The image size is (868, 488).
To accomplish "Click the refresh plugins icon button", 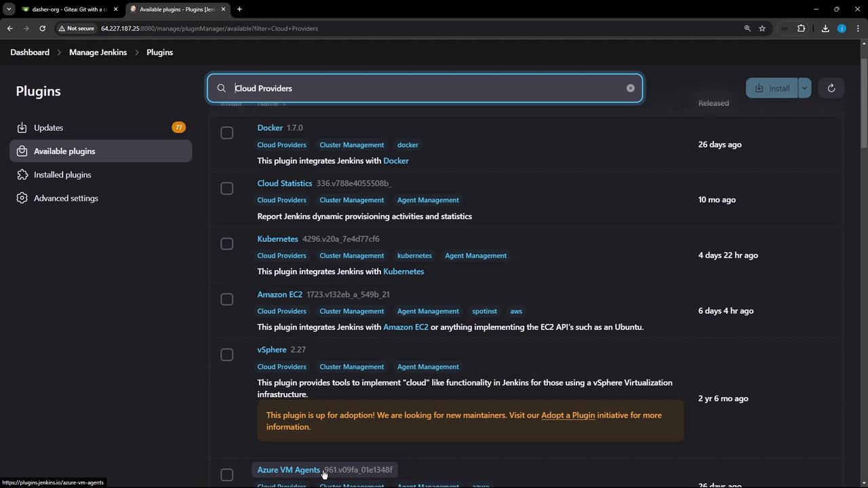I will tap(831, 88).
